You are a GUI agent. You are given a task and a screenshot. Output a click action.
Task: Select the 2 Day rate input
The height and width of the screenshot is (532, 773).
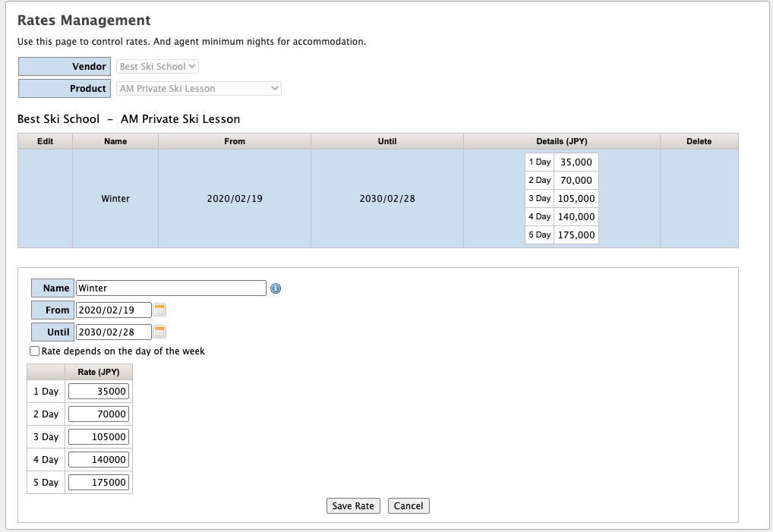tap(99, 414)
